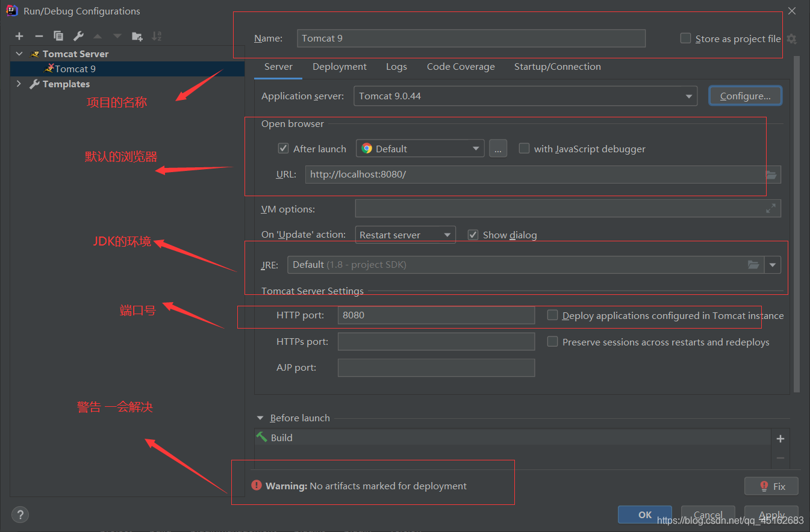Expand the VM options field with the arrows icon
Viewport: 810px width, 532px height.
coord(771,208)
